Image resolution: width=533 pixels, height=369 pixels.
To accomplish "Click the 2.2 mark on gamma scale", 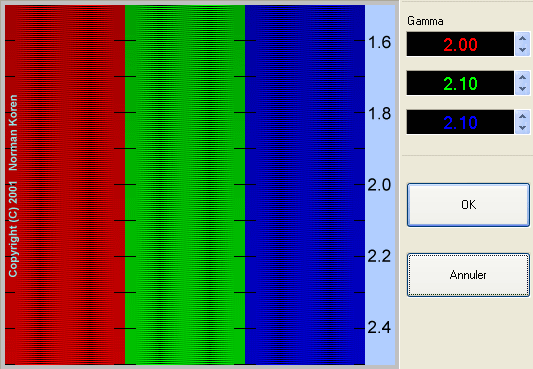I will point(379,256).
